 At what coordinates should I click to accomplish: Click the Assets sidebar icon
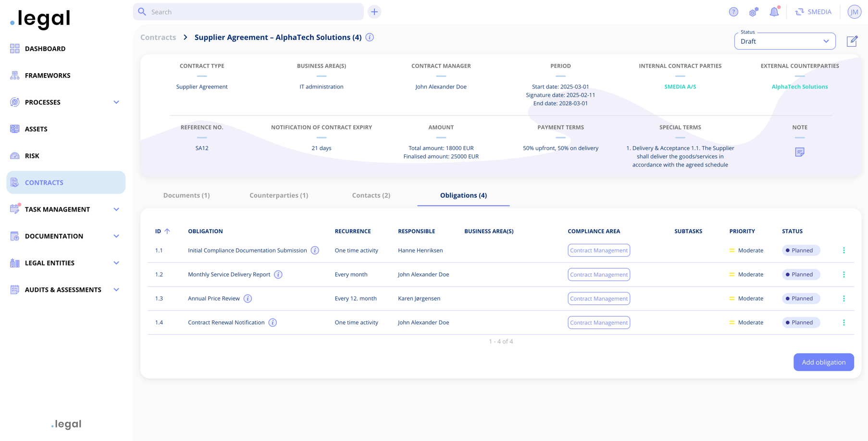click(x=15, y=129)
